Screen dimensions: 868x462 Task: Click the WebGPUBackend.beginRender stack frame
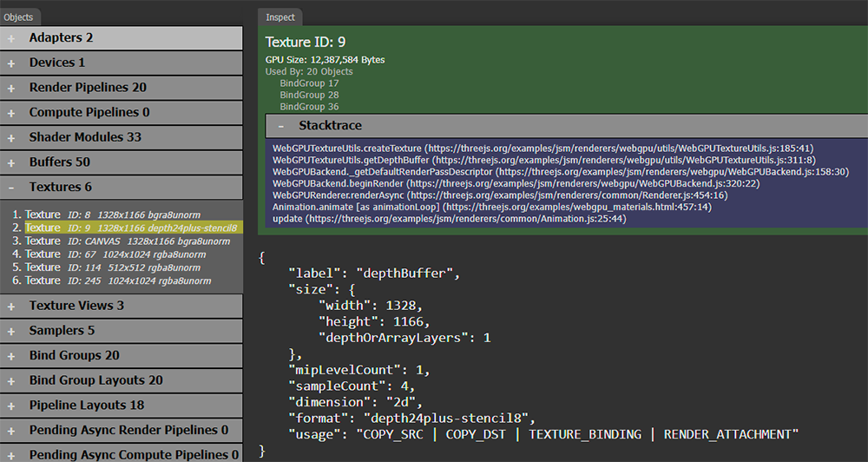pos(516,183)
